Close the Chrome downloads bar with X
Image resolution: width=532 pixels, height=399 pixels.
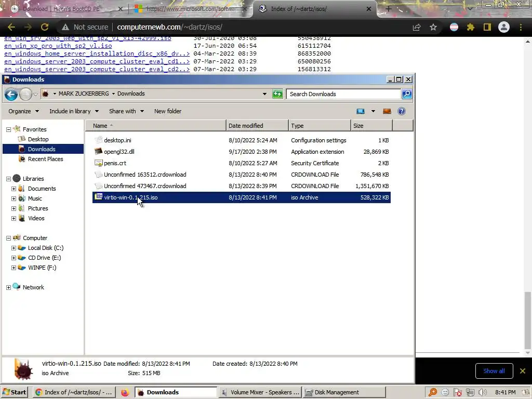pyautogui.click(x=523, y=371)
